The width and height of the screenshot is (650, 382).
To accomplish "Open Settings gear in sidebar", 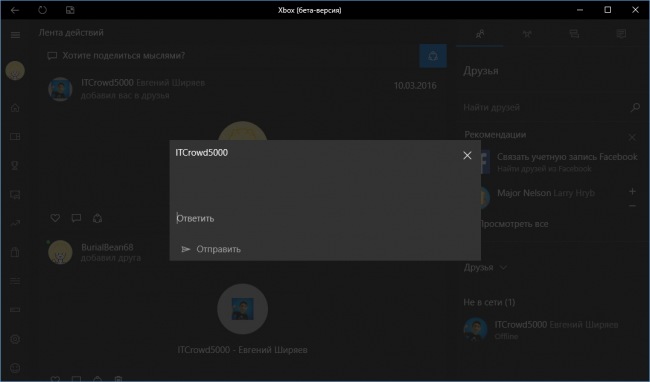I will coord(15,339).
